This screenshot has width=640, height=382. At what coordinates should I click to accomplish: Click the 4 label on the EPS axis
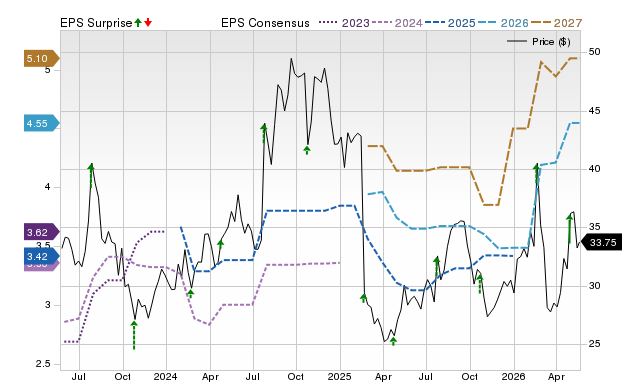coord(47,187)
